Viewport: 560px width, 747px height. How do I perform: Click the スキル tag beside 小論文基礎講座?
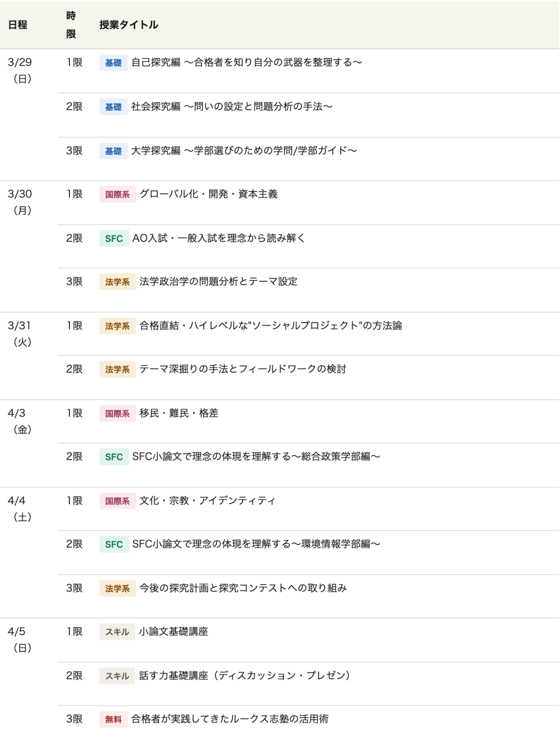pos(117,632)
